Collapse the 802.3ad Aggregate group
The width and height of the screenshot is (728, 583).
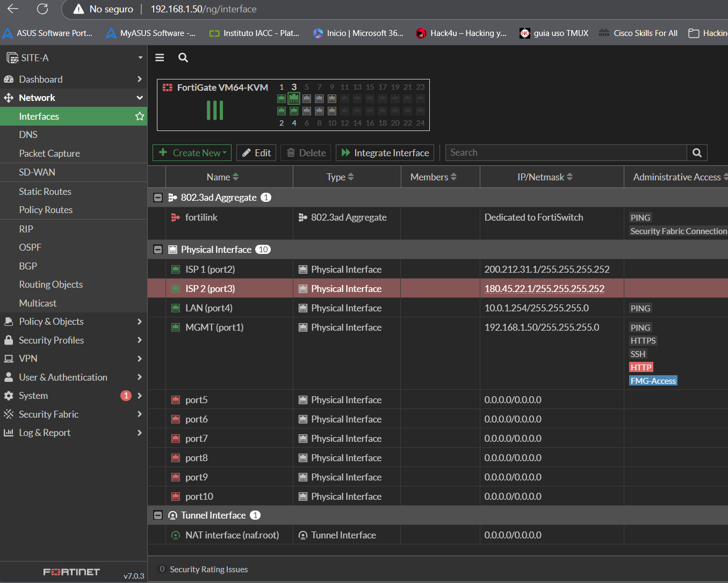pyautogui.click(x=158, y=198)
